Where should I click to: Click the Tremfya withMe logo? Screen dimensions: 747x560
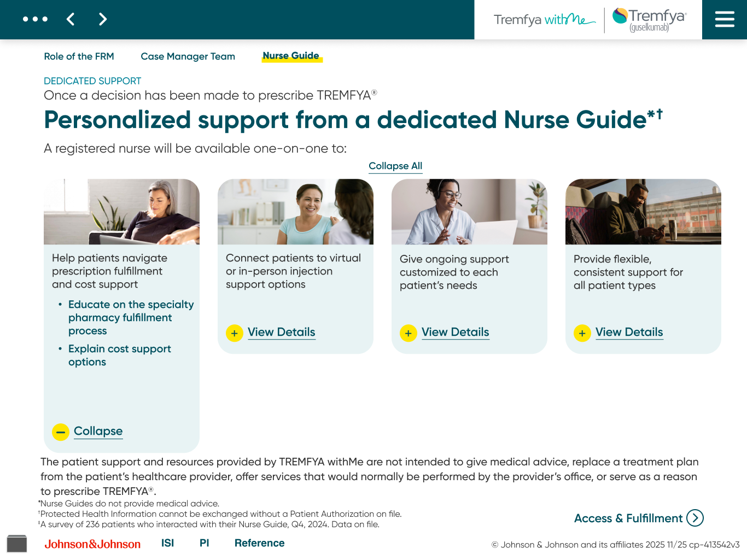[544, 20]
